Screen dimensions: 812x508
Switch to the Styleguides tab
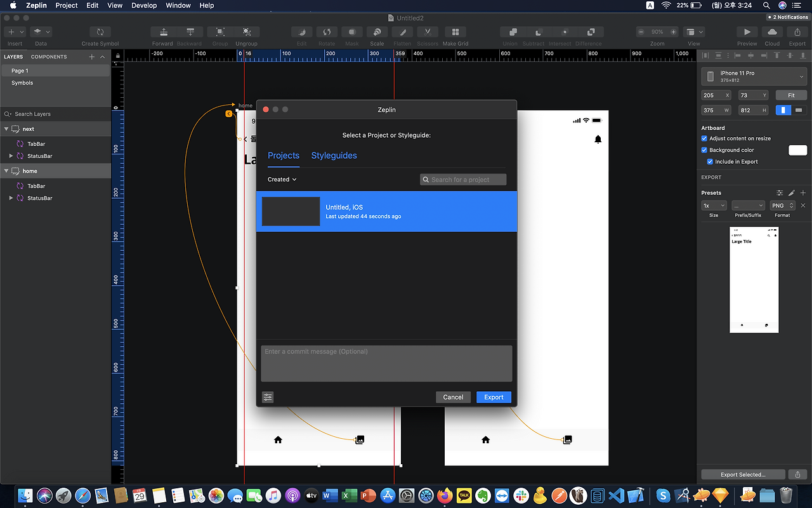334,156
